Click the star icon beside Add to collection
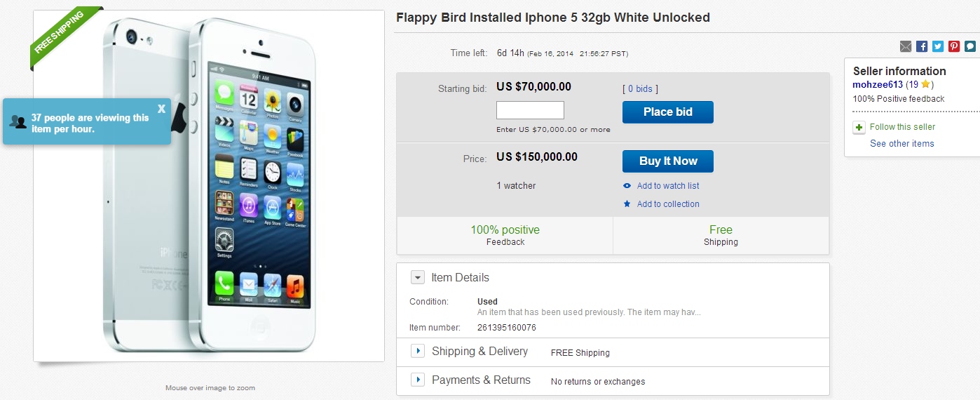Screen dimensions: 980x400 [x=627, y=204]
